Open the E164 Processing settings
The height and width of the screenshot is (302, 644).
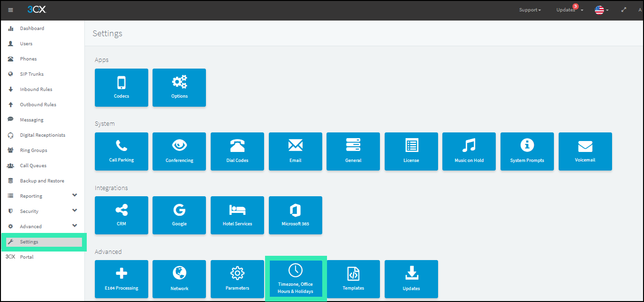[x=121, y=279]
